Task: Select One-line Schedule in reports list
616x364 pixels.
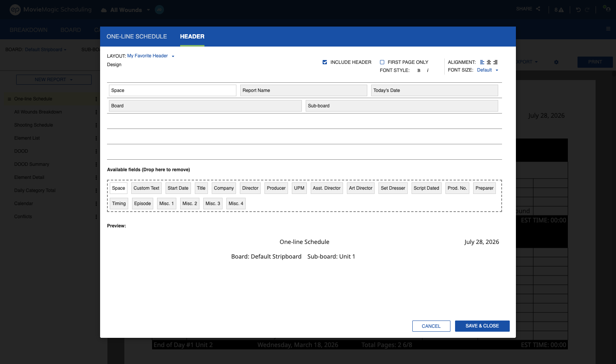Action: point(33,99)
